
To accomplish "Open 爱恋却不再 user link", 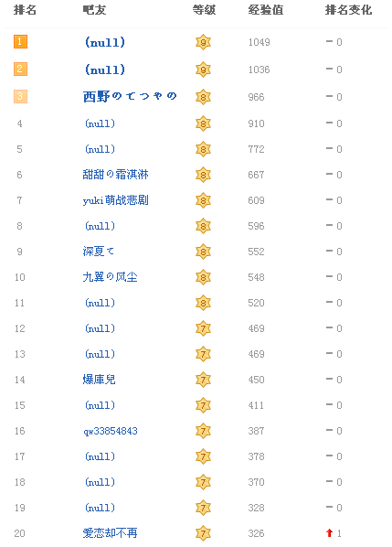I will (111, 532).
